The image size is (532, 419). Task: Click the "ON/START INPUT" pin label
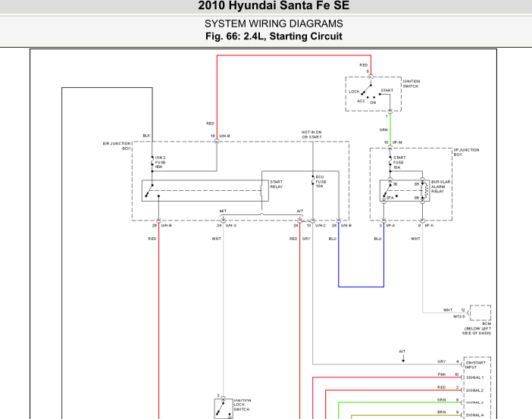coord(475,364)
